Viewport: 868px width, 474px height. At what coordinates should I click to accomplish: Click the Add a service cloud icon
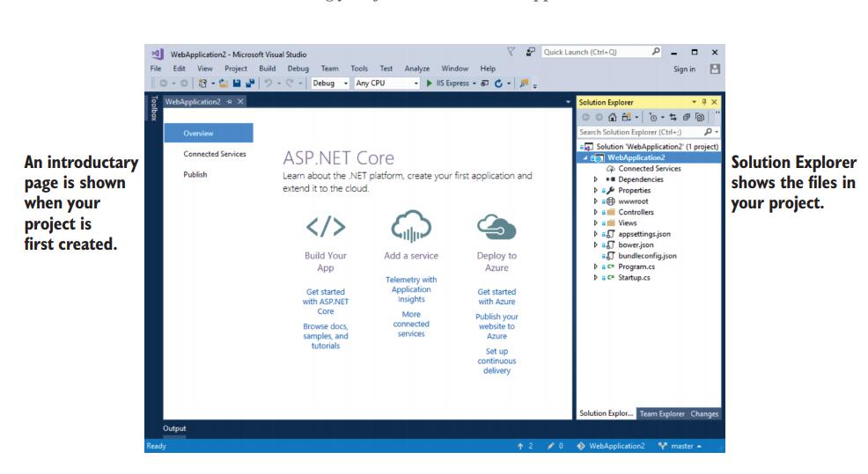coord(411,226)
